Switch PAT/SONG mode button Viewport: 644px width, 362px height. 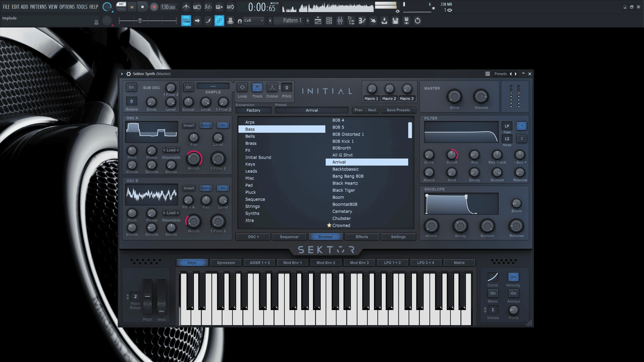[x=121, y=7]
